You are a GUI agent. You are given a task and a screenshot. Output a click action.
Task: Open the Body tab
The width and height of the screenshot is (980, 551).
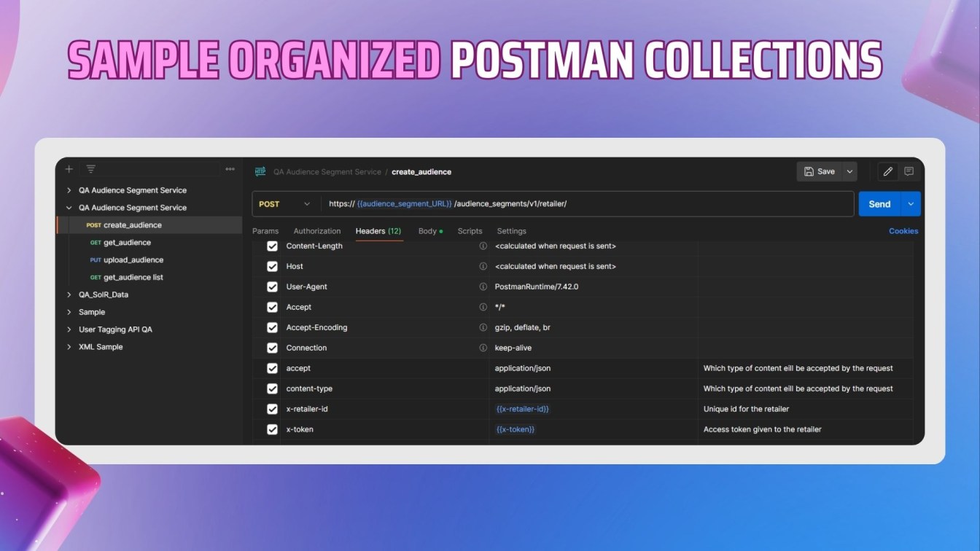tap(429, 231)
